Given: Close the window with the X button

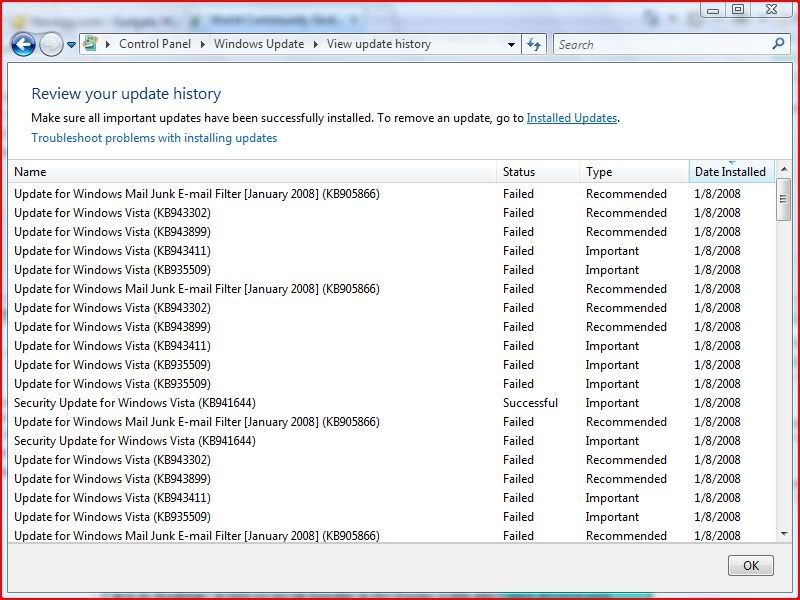Looking at the screenshot, I should [771, 9].
